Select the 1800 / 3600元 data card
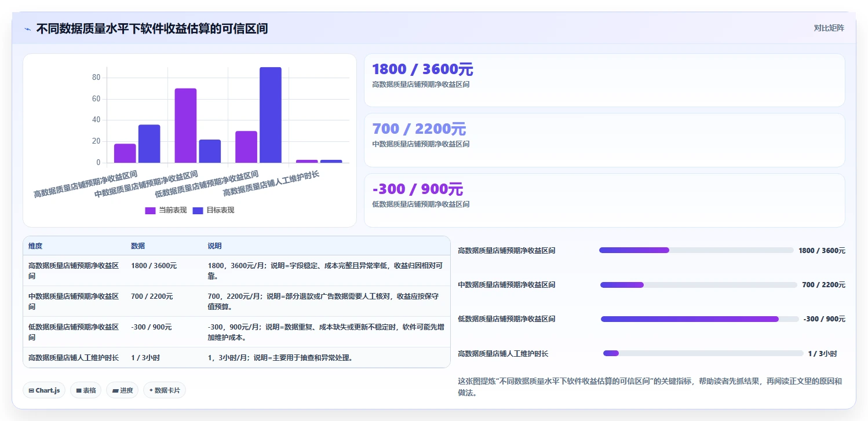The width and height of the screenshot is (868, 421). (x=604, y=80)
